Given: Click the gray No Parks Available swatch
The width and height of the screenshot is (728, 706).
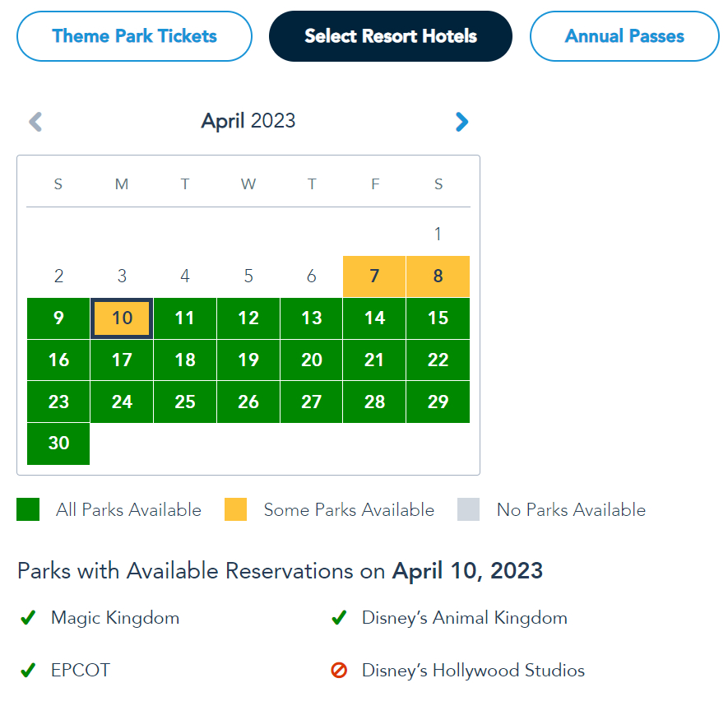Looking at the screenshot, I should pyautogui.click(x=468, y=510).
